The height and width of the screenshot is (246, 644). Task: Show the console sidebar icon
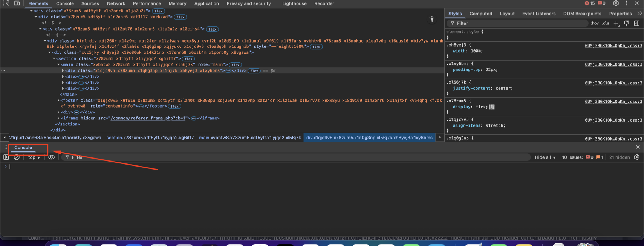(6, 157)
